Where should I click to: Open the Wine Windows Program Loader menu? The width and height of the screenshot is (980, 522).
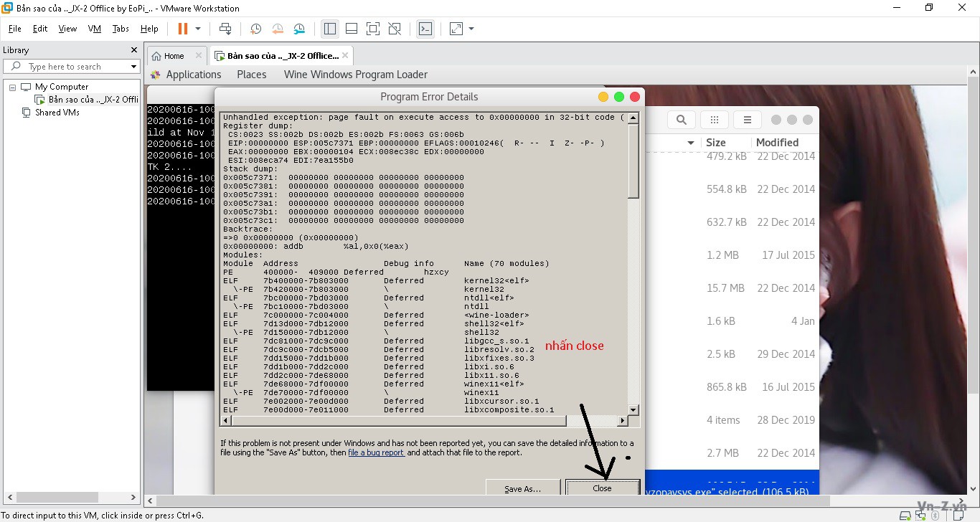coord(356,75)
